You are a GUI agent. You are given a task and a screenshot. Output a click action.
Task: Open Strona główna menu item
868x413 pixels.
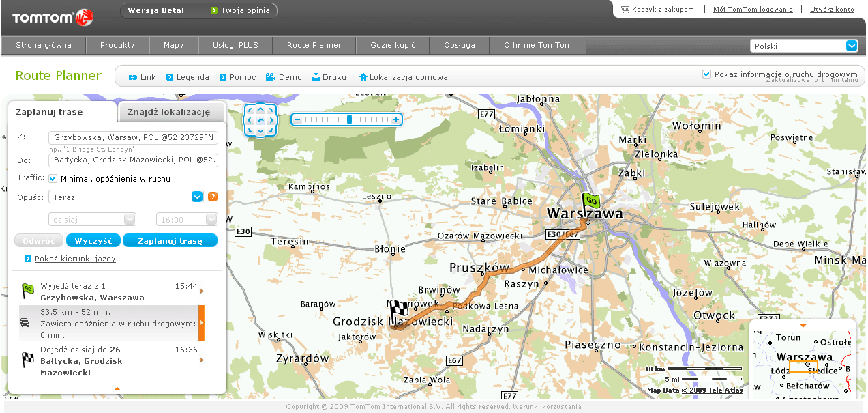pyautogui.click(x=44, y=45)
